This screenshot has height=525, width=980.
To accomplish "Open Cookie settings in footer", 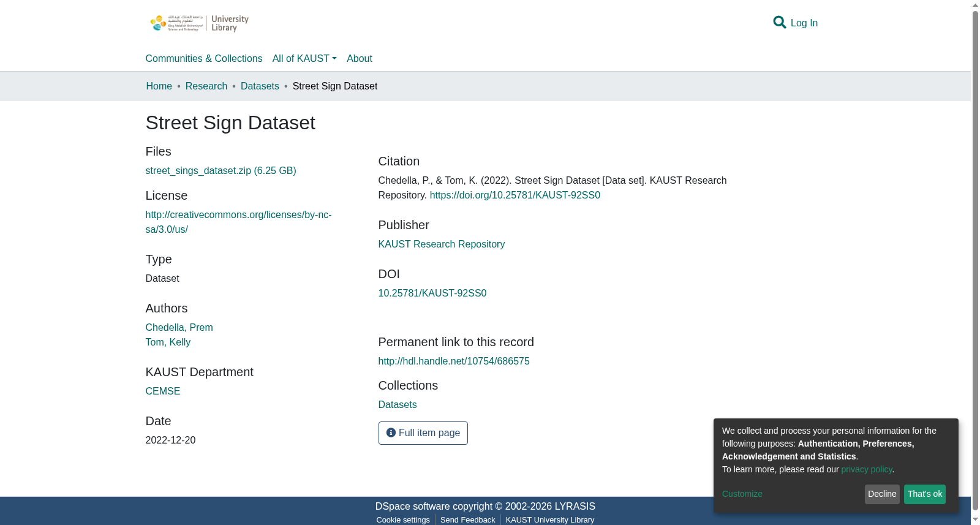I will pyautogui.click(x=403, y=520).
